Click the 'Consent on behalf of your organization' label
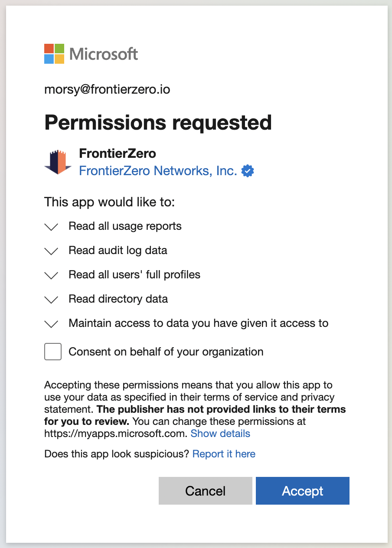The width and height of the screenshot is (392, 548). click(166, 352)
